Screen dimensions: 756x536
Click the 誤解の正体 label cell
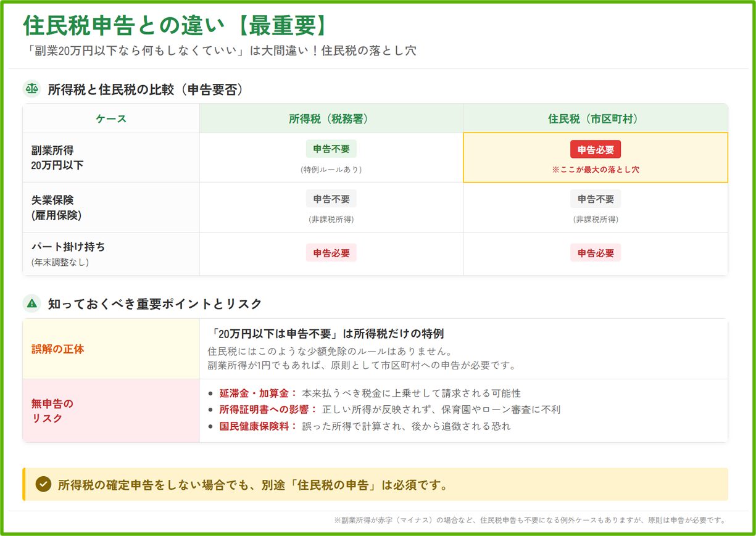point(58,349)
